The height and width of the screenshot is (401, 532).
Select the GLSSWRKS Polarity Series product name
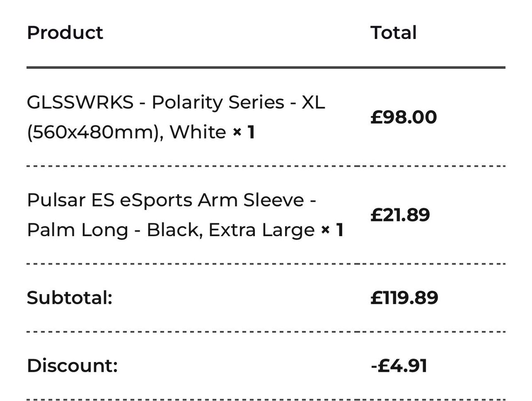pos(176,117)
